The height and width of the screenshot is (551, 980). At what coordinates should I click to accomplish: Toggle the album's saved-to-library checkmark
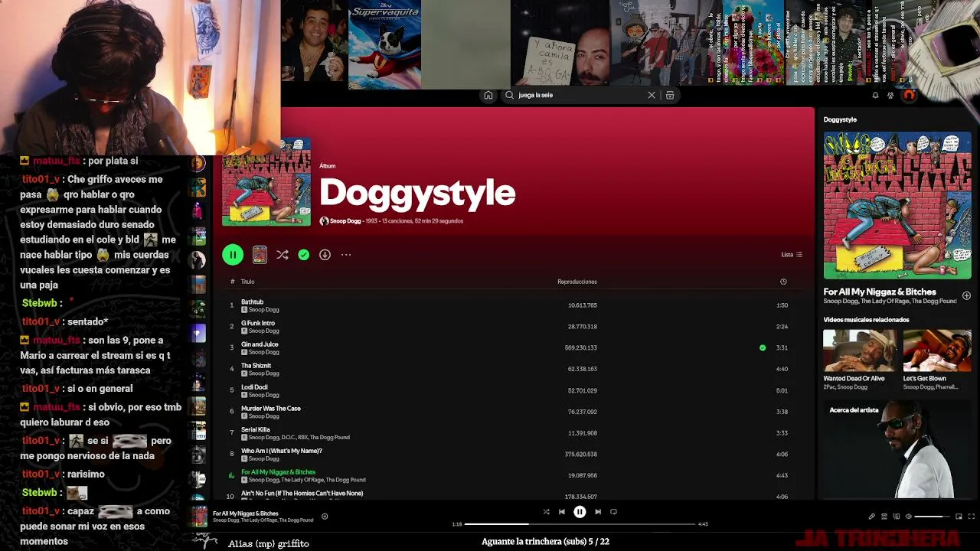pos(304,255)
